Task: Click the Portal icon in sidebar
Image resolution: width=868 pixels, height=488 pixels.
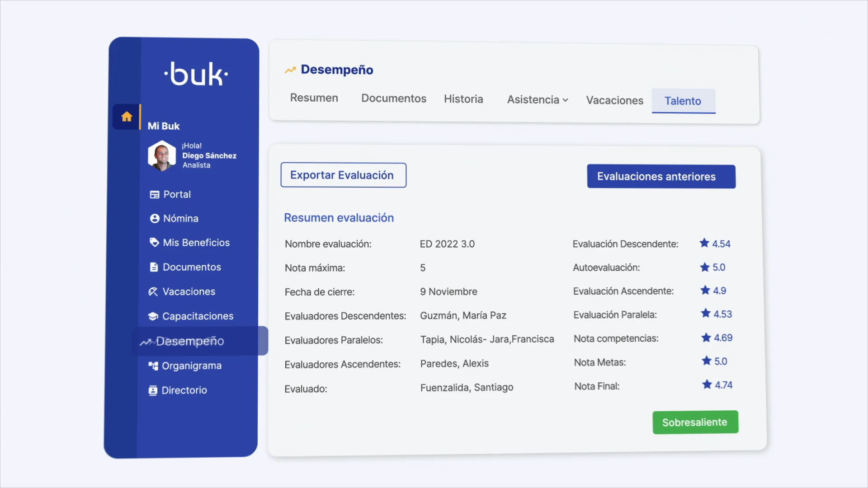Action: [155, 195]
